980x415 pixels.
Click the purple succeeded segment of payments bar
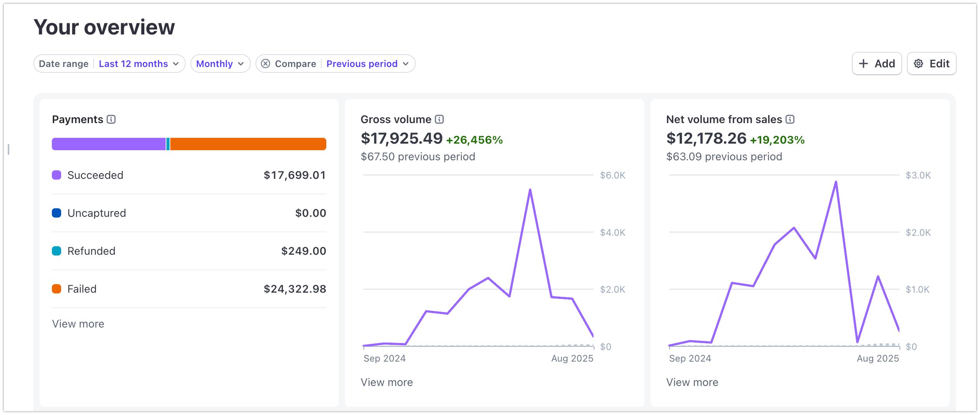[x=108, y=144]
